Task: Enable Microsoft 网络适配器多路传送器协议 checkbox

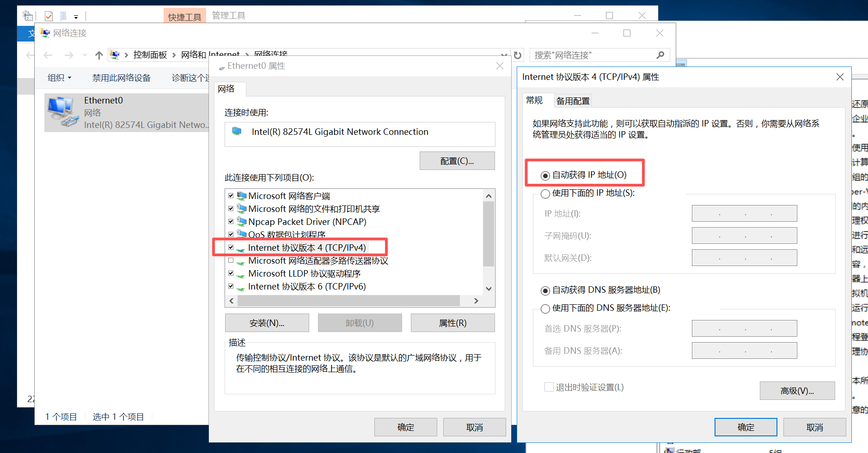Action: pos(231,260)
